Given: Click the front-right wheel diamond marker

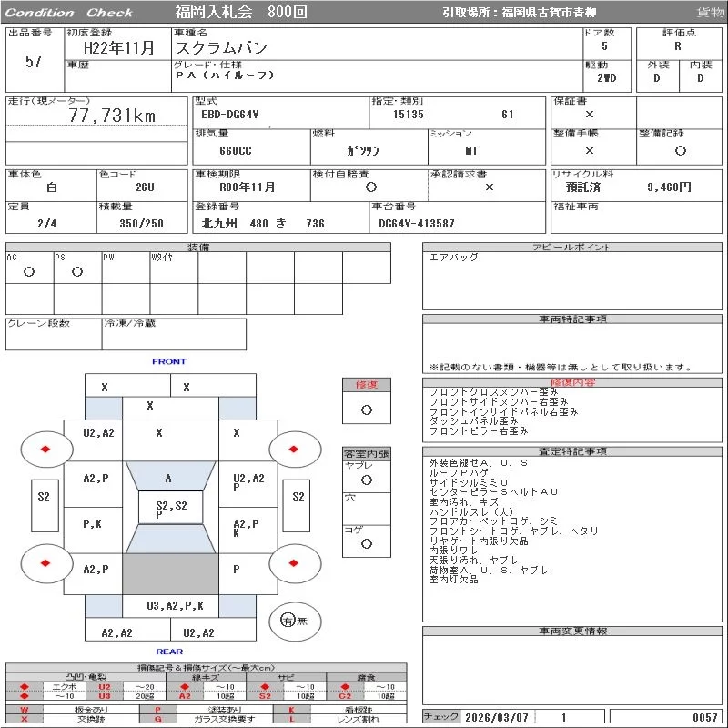Looking at the screenshot, I should coord(292,450).
